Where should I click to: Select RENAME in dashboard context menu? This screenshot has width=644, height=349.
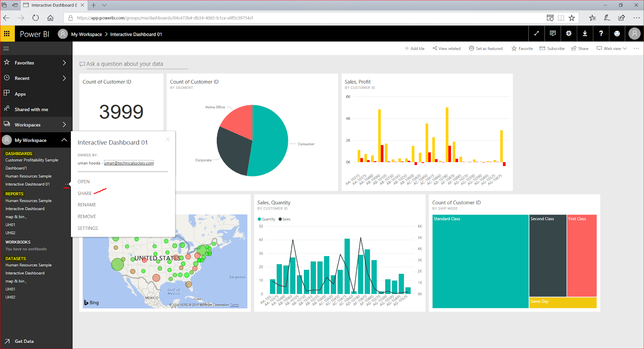[87, 205]
